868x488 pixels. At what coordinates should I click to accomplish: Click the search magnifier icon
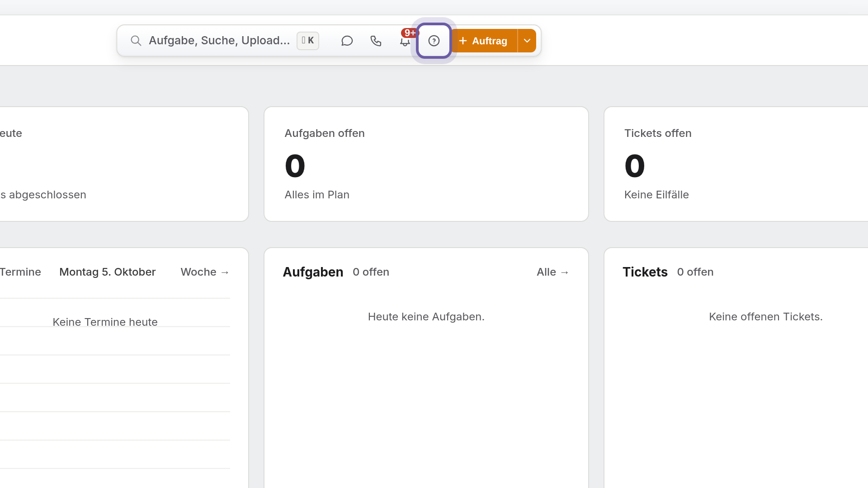[x=136, y=41]
